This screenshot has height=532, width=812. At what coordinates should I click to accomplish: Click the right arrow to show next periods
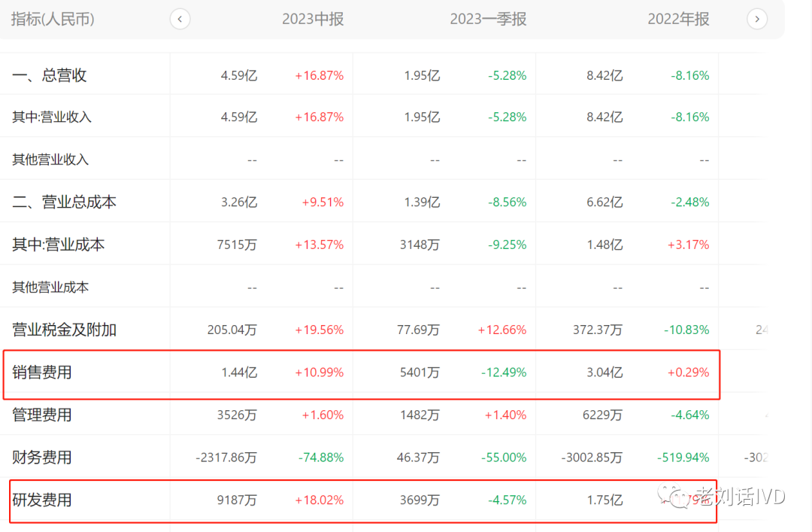[x=757, y=19]
